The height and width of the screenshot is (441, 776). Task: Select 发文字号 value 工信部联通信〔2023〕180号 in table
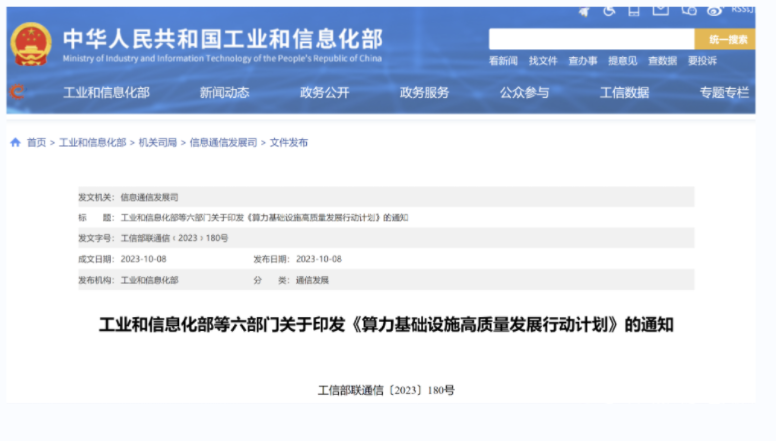[174, 238]
